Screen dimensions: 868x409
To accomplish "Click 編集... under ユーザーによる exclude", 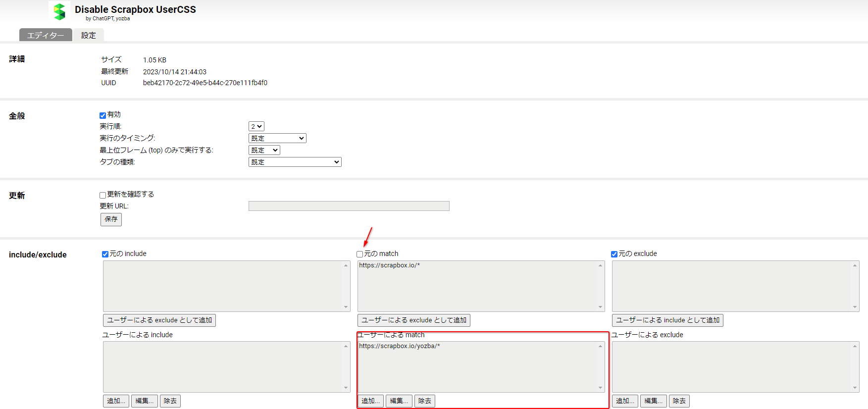I will pyautogui.click(x=654, y=401).
